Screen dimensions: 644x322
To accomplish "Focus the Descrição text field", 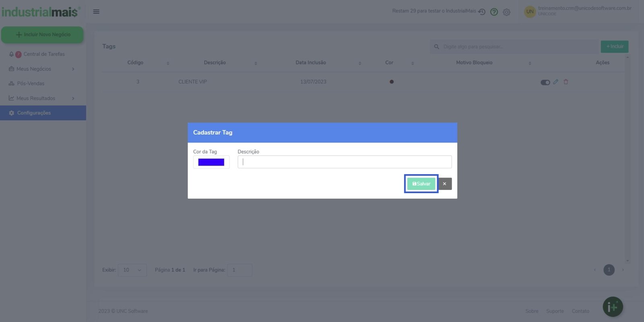I will [345, 162].
